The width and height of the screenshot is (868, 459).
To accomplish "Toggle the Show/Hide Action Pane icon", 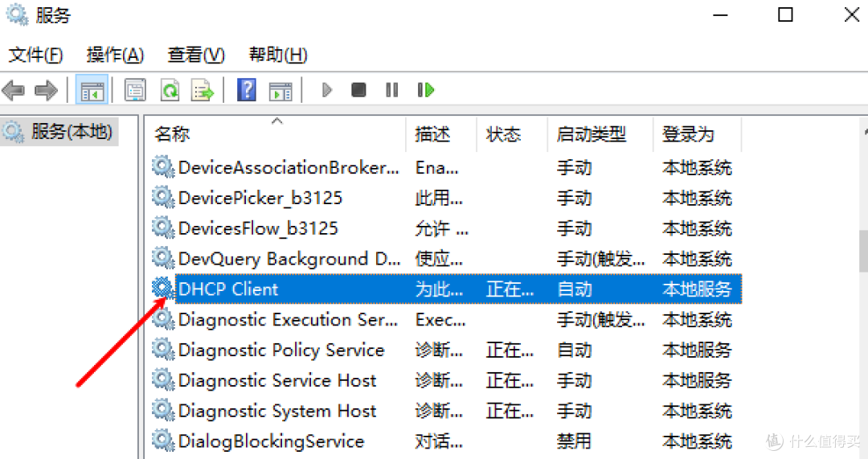I will click(280, 90).
